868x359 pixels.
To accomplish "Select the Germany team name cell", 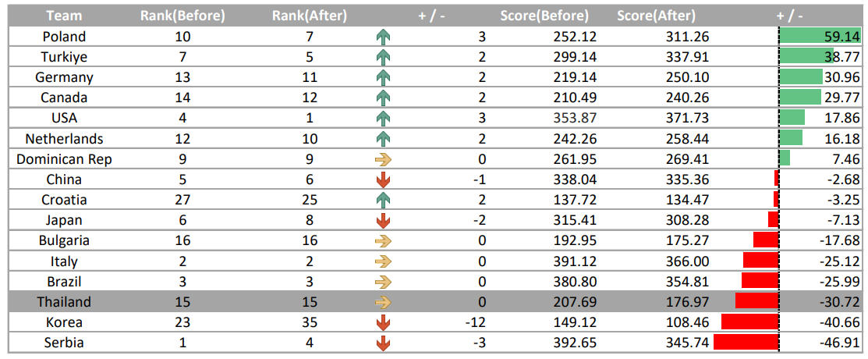I will coord(64,77).
